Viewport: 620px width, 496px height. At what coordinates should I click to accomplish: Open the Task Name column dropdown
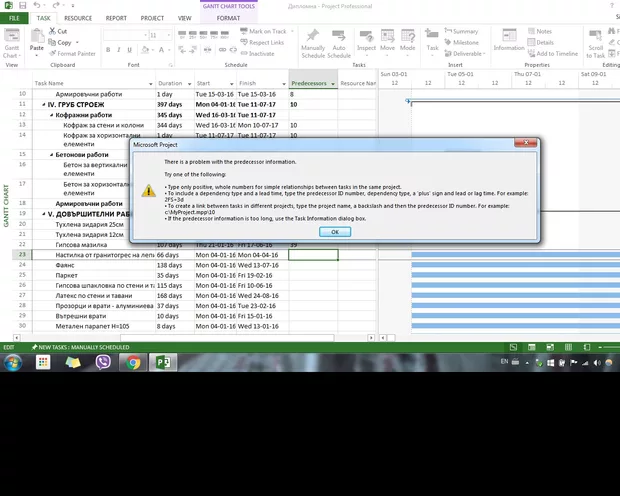pos(151,83)
